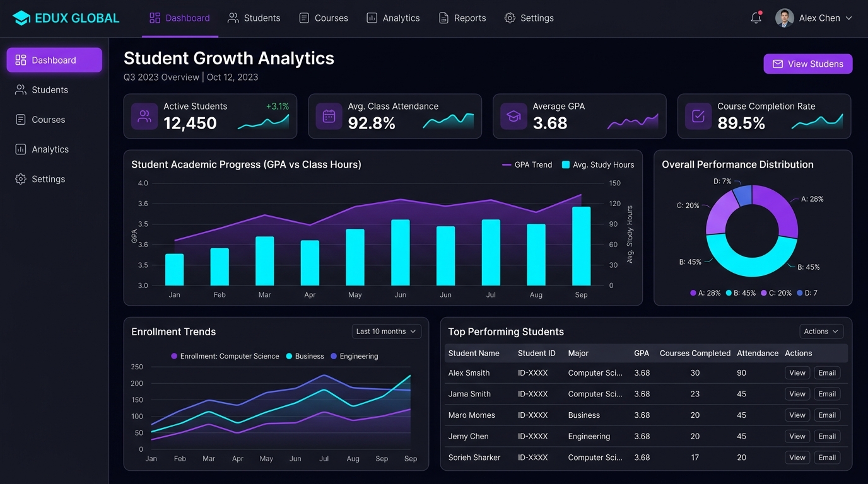868x484 pixels.
Task: Click the Avg. Class Attendance calendar icon
Action: pos(329,116)
